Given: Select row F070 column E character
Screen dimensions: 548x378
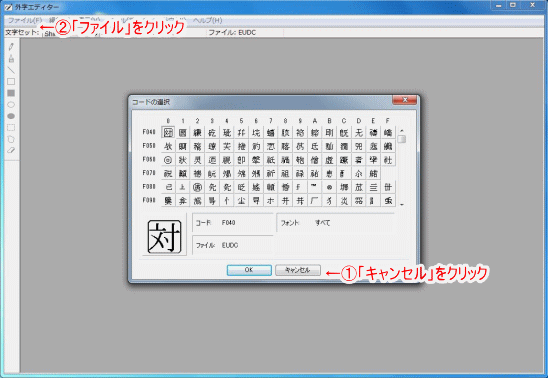Looking at the screenshot, I should coord(373,174).
